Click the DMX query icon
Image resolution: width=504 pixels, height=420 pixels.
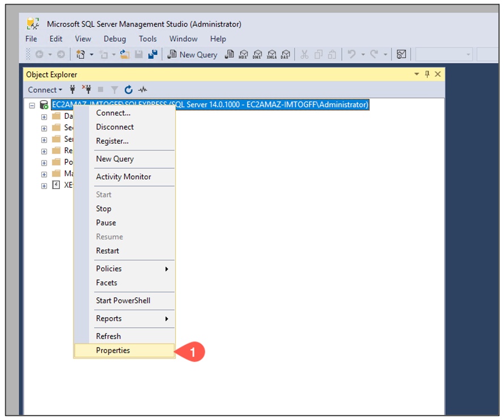pos(258,55)
